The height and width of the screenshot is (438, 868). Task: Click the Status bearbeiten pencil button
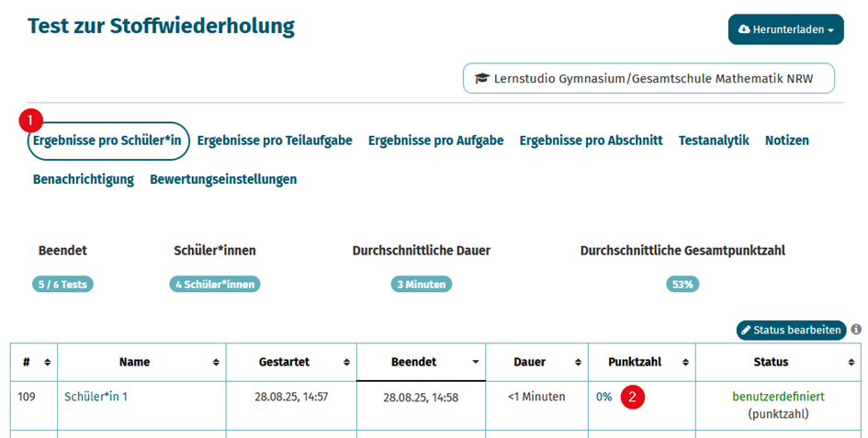(791, 330)
